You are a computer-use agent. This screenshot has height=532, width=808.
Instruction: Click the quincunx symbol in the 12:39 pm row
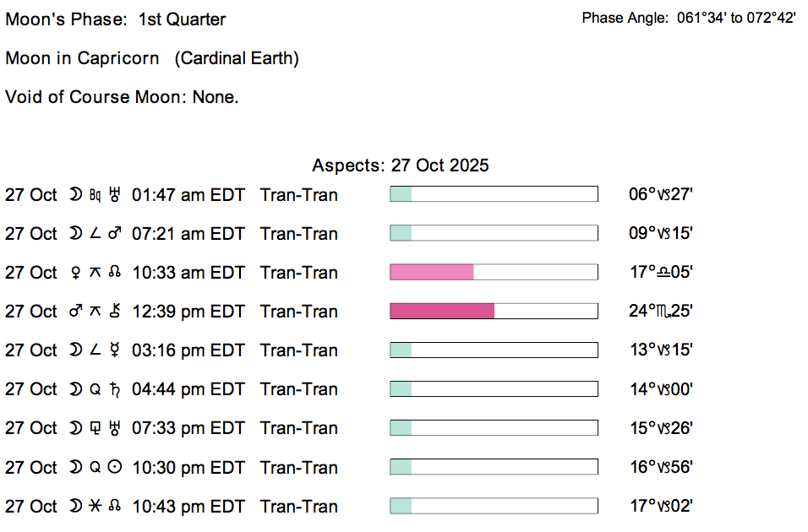95,312
